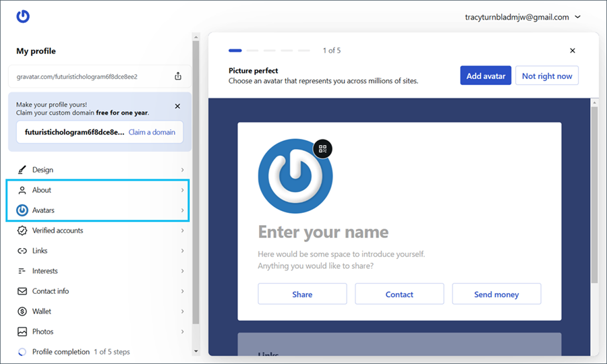The image size is (607, 364).
Task: Click the Photos image icon
Action: click(22, 332)
